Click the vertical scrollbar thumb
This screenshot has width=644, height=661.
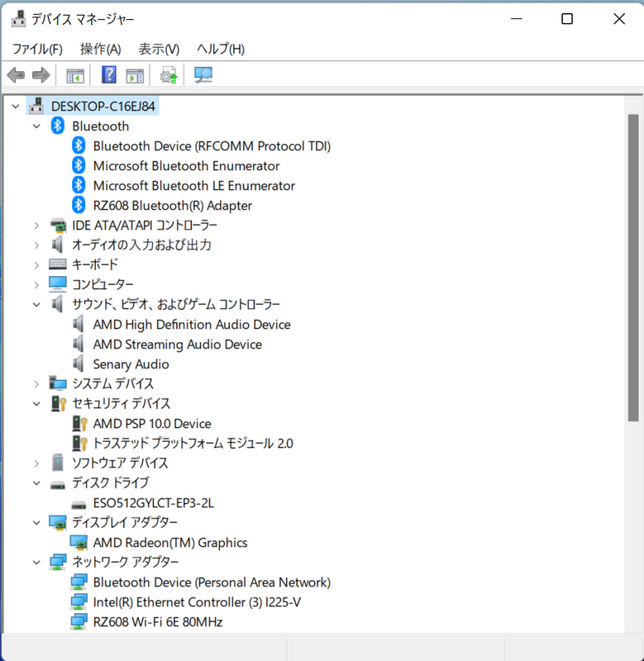point(633,268)
